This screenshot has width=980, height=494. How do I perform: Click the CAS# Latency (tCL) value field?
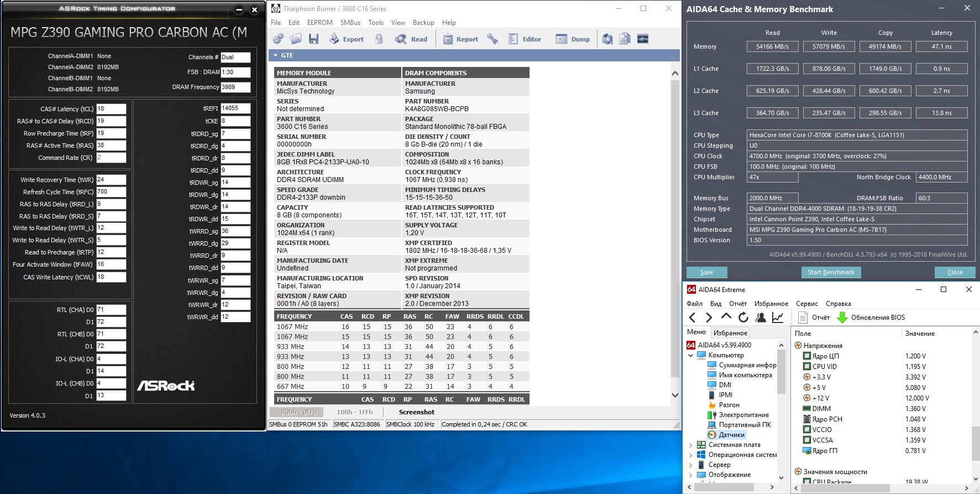tap(112, 109)
